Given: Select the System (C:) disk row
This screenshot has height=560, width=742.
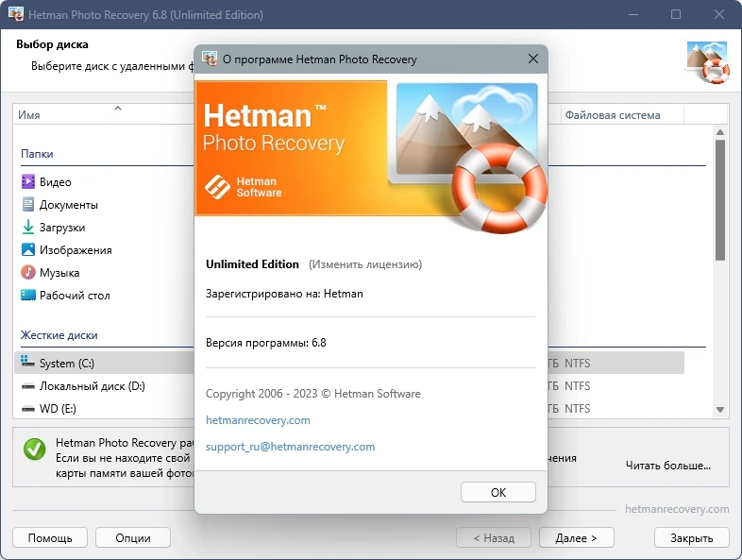Looking at the screenshot, I should tap(104, 363).
